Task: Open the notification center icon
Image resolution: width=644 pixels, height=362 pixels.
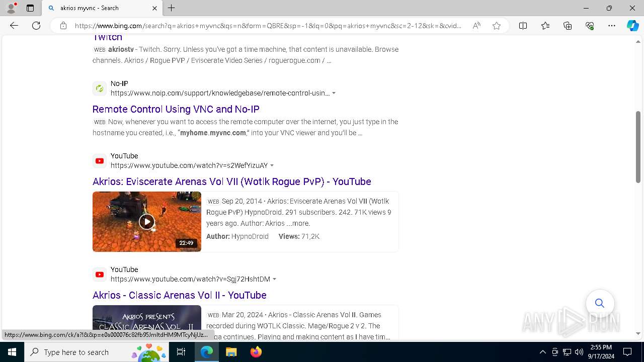Action: point(627,352)
